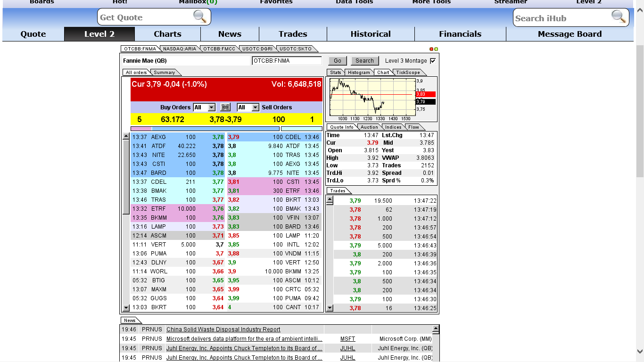Image resolution: width=644 pixels, height=362 pixels.
Task: Click into the Search iHub input field
Action: click(562, 18)
